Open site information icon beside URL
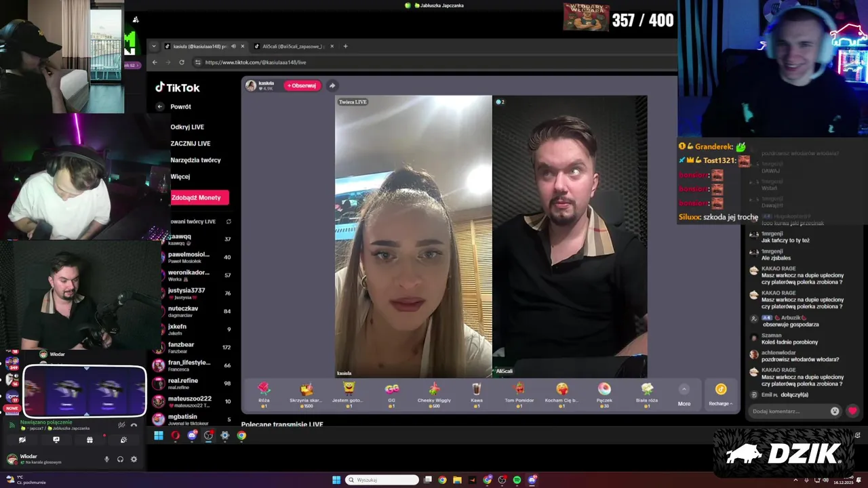The width and height of the screenshot is (868, 488). 198,62
